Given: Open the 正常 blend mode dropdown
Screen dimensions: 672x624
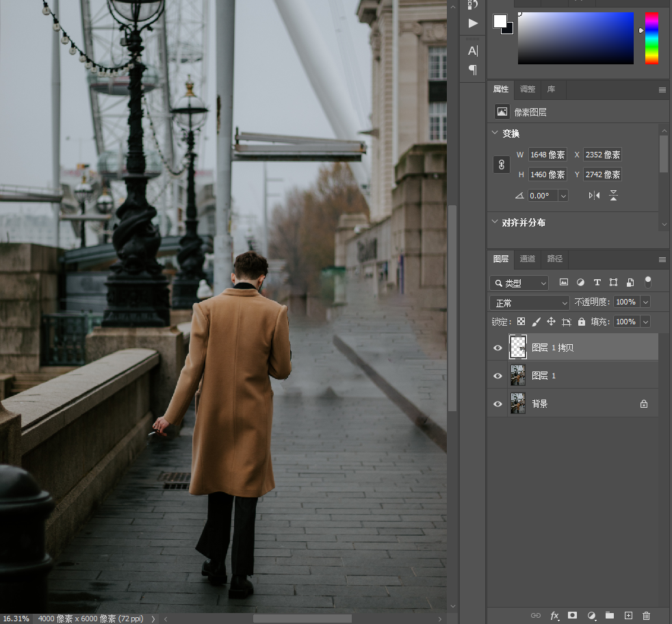Looking at the screenshot, I should 530,302.
